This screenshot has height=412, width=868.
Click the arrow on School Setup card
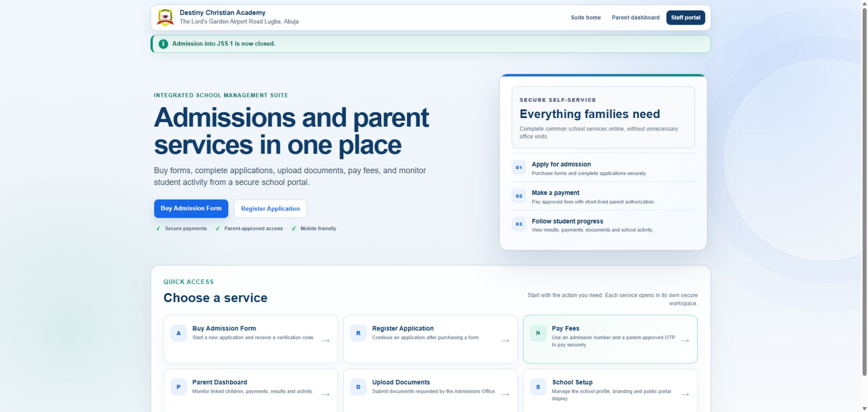(685, 394)
